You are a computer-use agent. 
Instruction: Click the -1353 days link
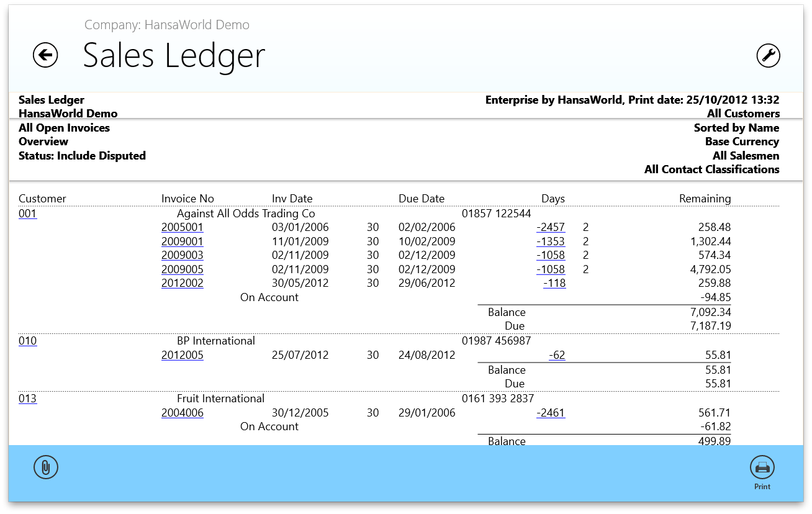coord(551,241)
